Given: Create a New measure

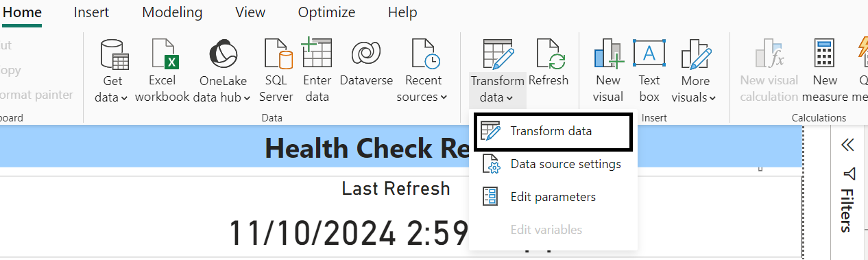Looking at the screenshot, I should pos(825,71).
